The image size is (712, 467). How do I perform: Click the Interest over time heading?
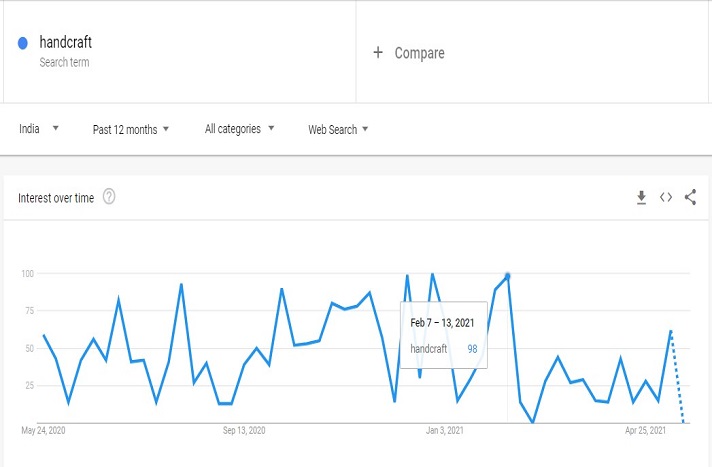(x=56, y=198)
